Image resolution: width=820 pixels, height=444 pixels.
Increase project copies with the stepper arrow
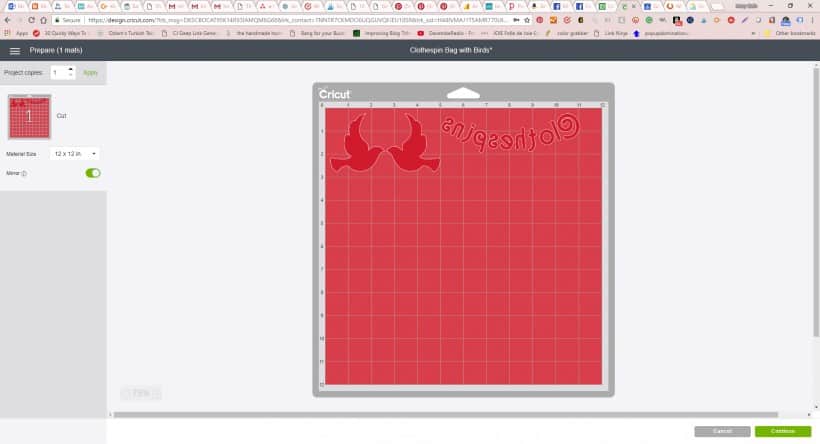pos(71,69)
